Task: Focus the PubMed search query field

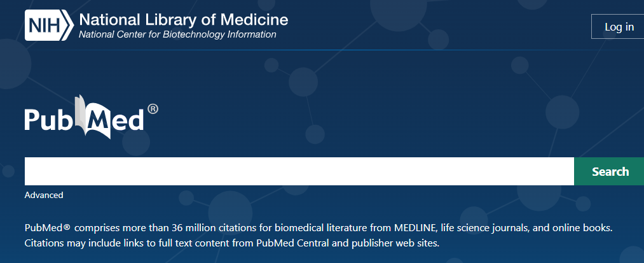Action: coord(299,171)
